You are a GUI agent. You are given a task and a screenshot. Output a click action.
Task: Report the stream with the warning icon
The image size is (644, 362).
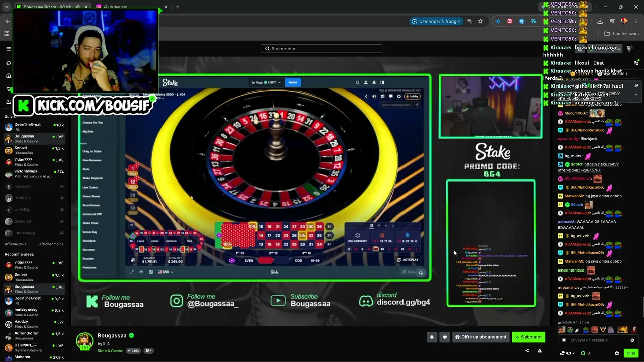(540, 351)
